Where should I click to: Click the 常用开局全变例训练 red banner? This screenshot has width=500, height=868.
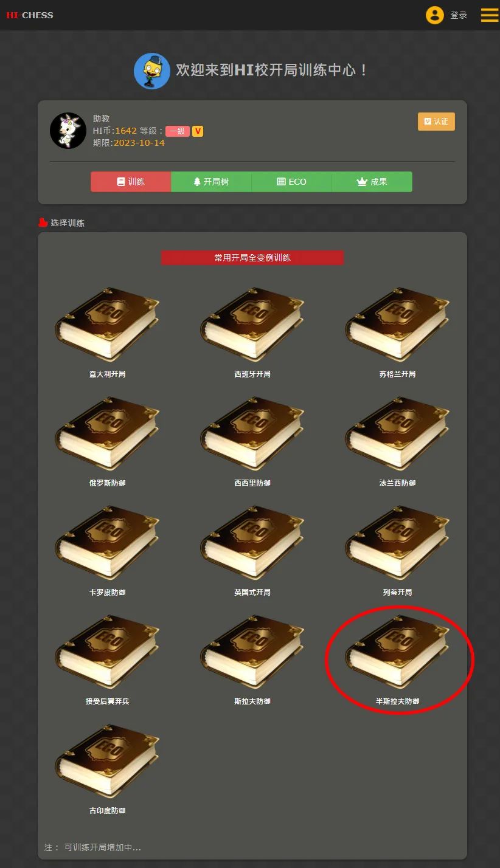[x=252, y=258]
